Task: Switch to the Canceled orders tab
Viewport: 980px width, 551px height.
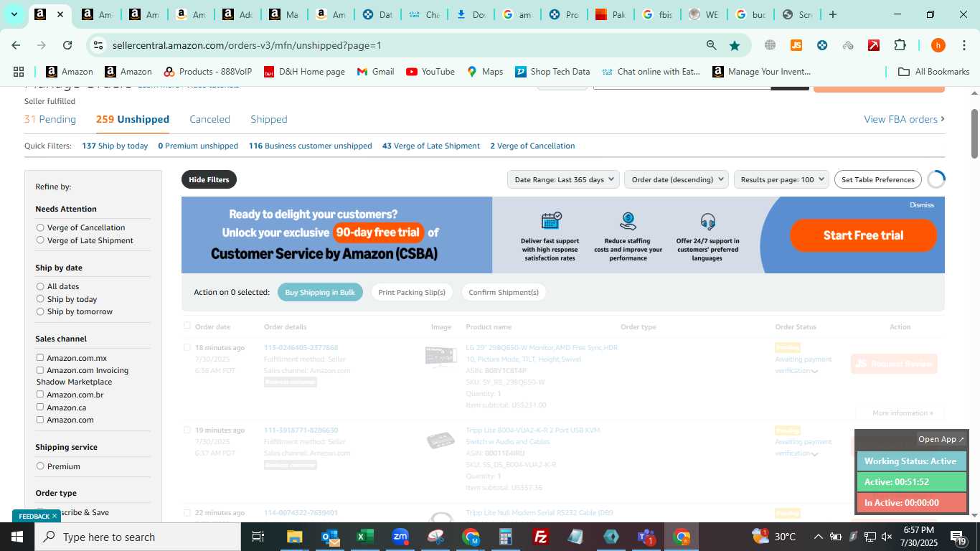Action: pyautogui.click(x=209, y=119)
